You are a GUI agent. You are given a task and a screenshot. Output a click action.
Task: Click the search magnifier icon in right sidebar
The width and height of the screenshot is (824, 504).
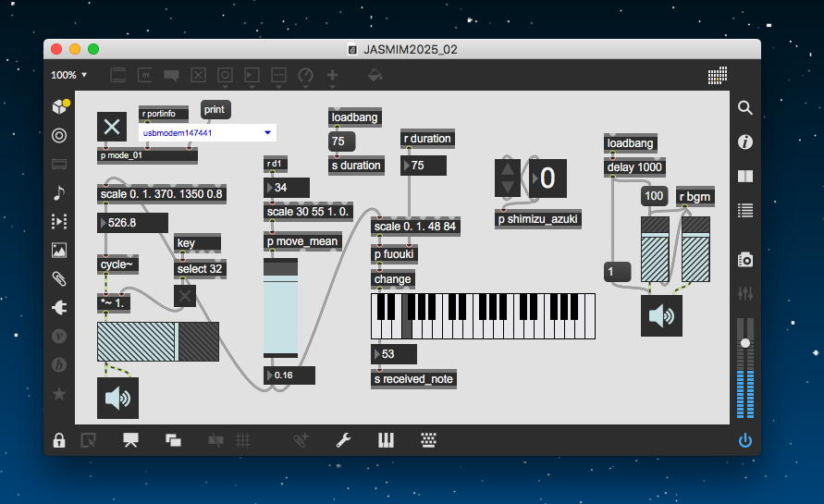click(x=745, y=108)
